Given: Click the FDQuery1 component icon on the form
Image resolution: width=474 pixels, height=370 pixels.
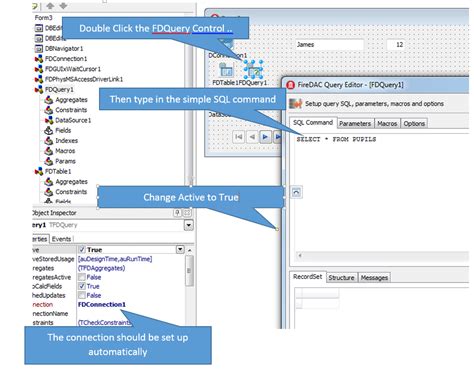Looking at the screenshot, I should 253,70.
